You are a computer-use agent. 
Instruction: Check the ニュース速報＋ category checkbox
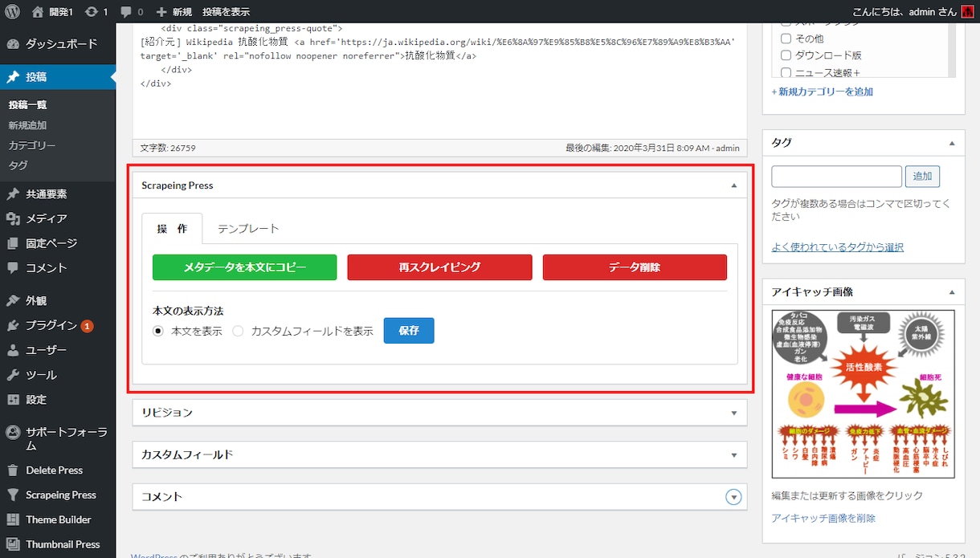(x=786, y=73)
